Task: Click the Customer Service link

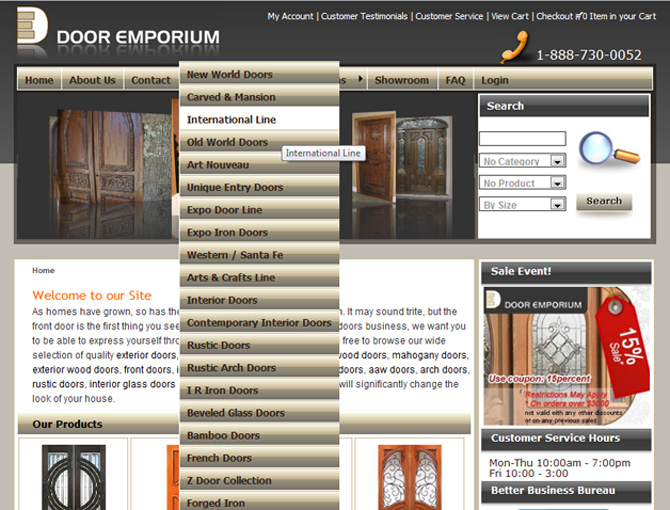Action: [x=449, y=16]
